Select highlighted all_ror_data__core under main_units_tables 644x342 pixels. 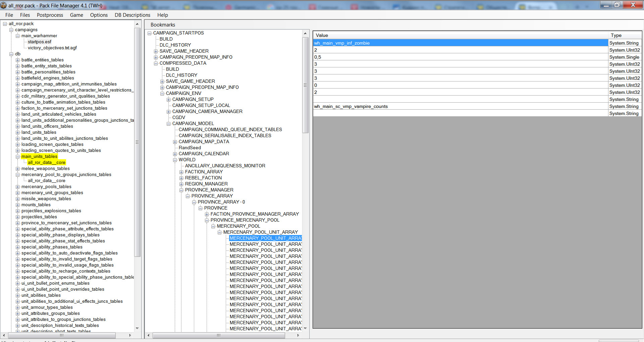(47, 163)
